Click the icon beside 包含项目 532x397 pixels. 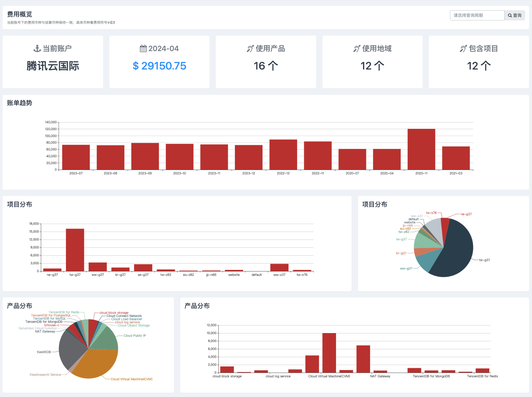[463, 49]
